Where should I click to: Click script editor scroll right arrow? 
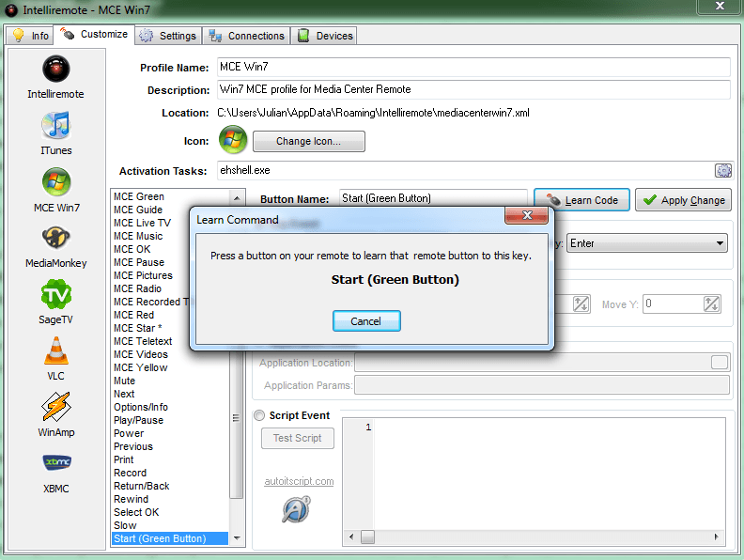(x=716, y=537)
